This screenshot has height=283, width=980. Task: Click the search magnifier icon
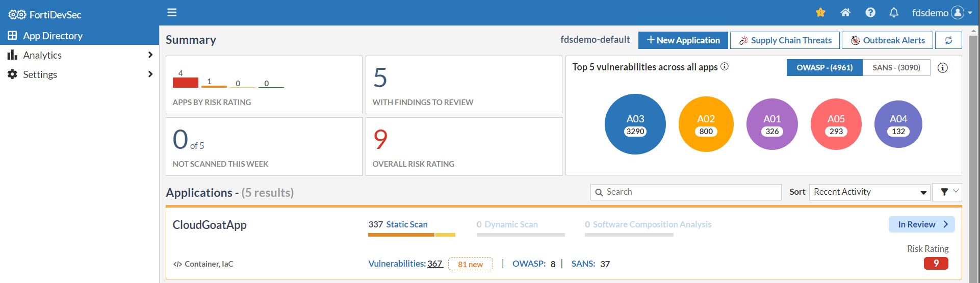pyautogui.click(x=599, y=192)
